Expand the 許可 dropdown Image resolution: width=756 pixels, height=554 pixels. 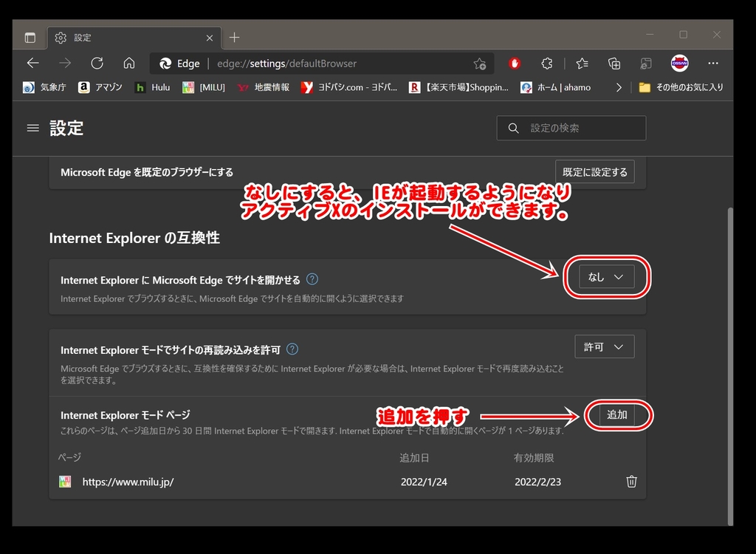[604, 346]
